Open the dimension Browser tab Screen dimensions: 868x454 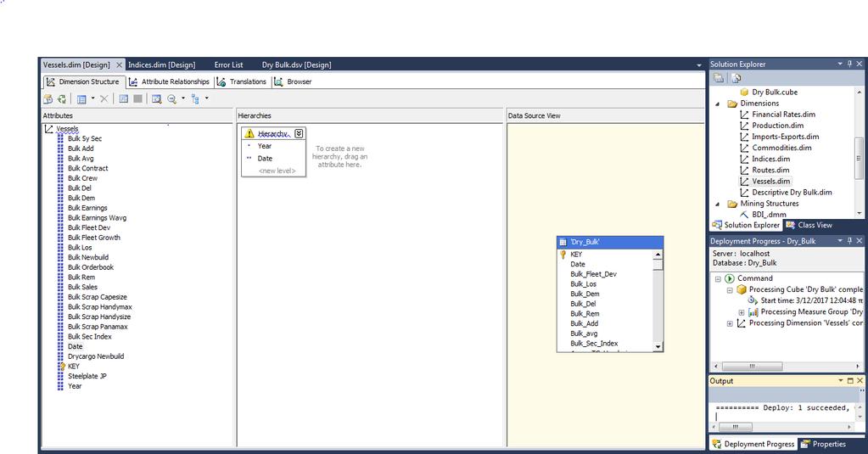(294, 82)
